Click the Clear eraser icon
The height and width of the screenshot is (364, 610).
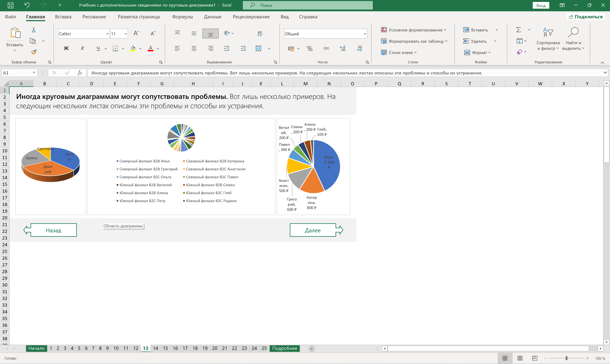[x=519, y=52]
